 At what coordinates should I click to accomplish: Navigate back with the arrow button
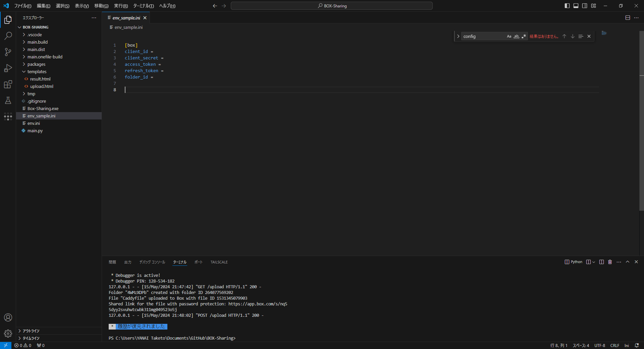coord(215,6)
